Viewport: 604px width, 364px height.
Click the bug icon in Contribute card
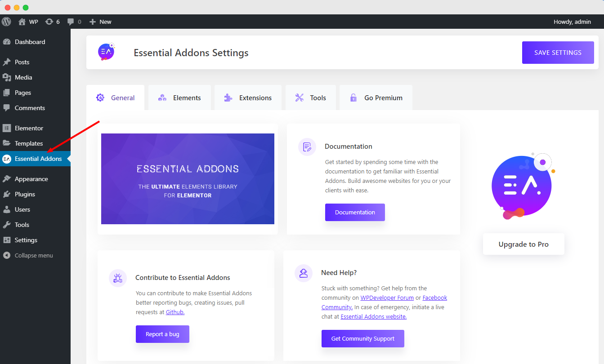118,278
